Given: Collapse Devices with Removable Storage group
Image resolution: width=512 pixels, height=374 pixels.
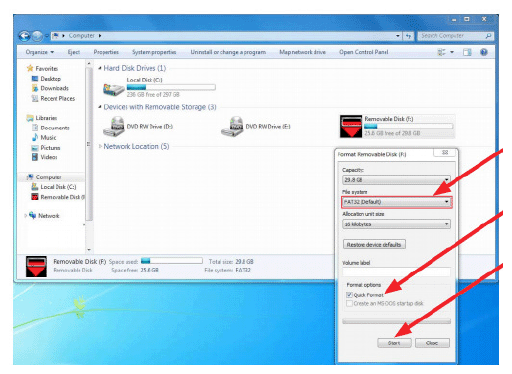Looking at the screenshot, I should 100,107.
